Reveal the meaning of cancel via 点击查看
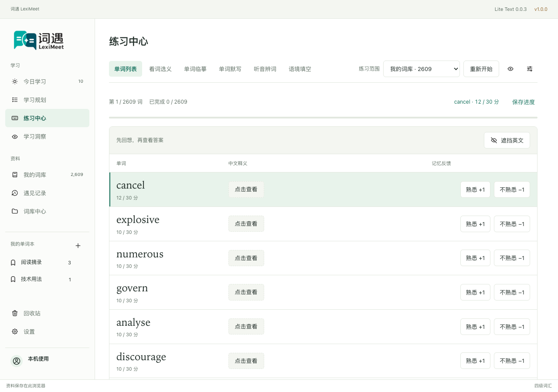The image size is (558, 392). (x=246, y=189)
